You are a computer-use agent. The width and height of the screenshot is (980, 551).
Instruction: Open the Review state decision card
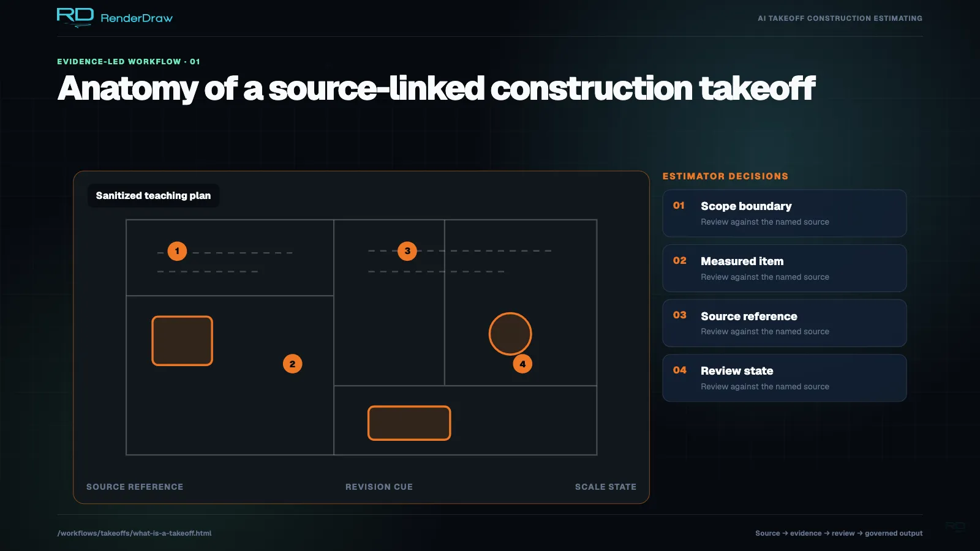pos(785,378)
